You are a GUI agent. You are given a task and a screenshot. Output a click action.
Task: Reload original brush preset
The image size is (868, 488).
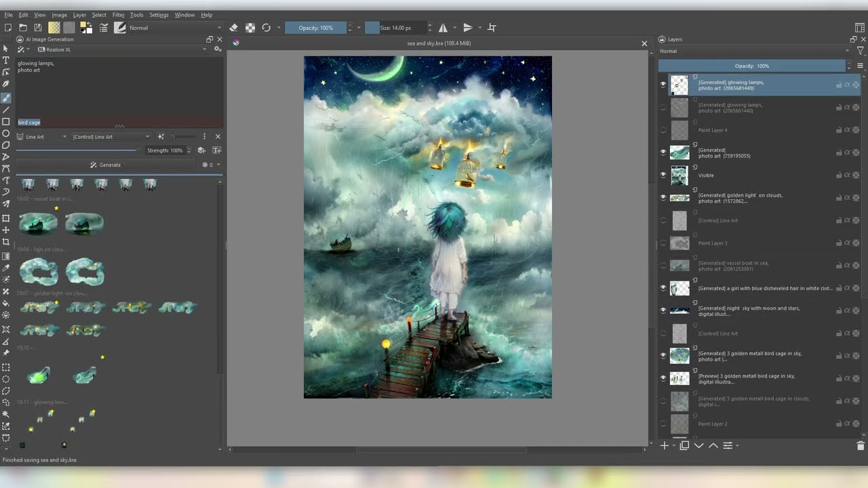click(267, 28)
